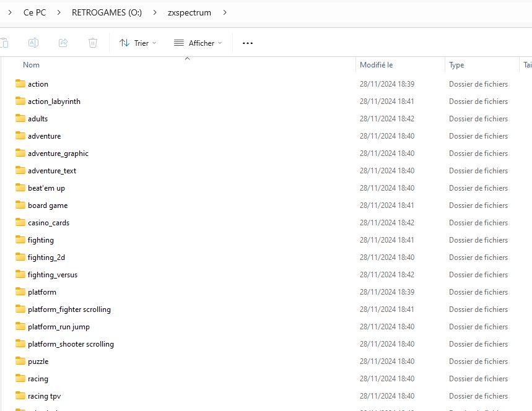Expand the chevron after Ce PC in the path

click(59, 12)
